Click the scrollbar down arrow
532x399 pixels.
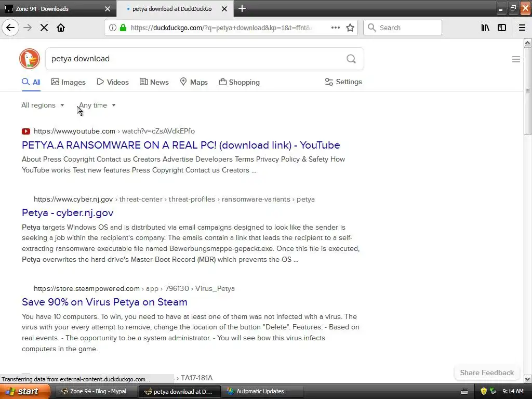click(x=527, y=379)
